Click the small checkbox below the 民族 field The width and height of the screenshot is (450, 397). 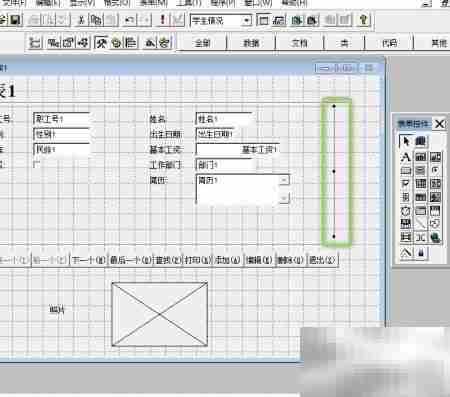(x=37, y=164)
